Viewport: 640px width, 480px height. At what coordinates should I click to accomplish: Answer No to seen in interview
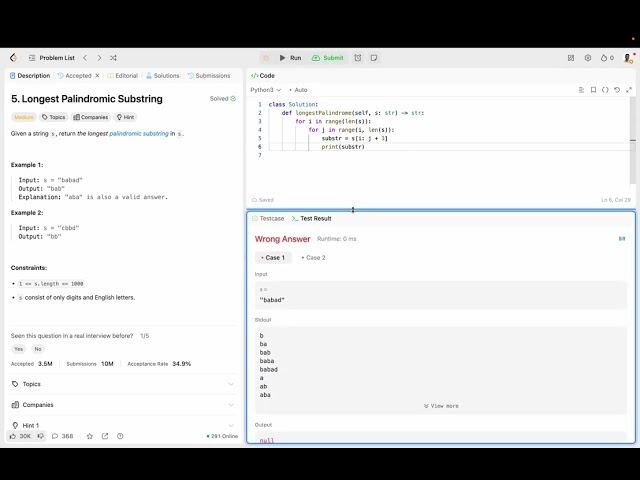pos(38,349)
